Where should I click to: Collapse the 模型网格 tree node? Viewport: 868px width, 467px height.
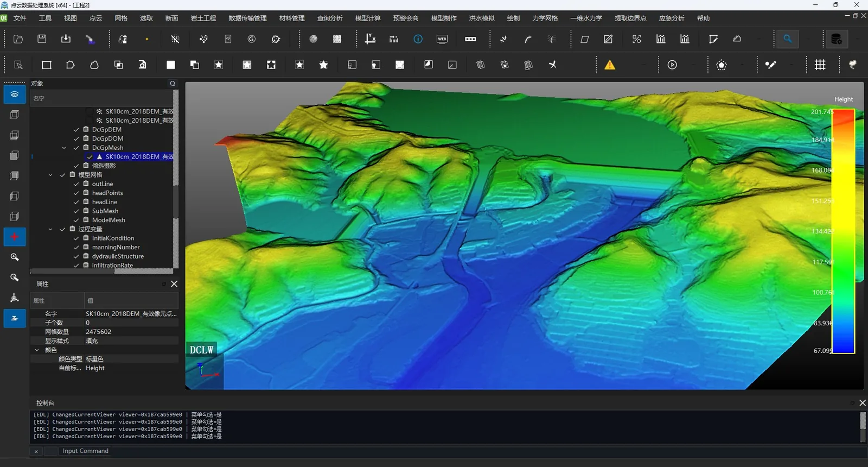pyautogui.click(x=50, y=175)
